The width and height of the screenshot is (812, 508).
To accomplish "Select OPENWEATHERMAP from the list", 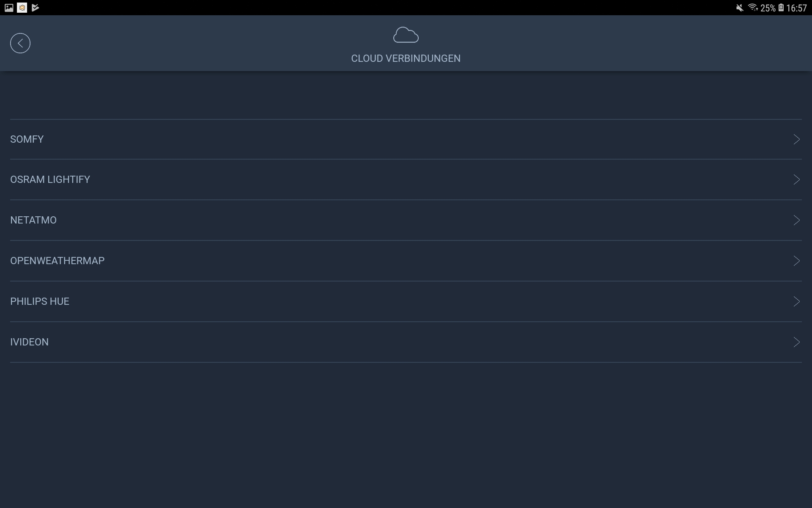I will pyautogui.click(x=58, y=261).
